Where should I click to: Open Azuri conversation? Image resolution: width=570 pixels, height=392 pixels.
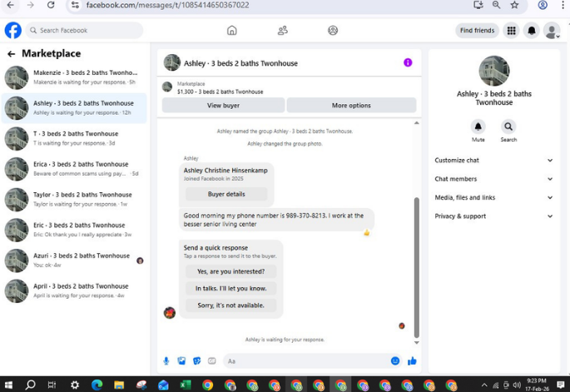[74, 261]
